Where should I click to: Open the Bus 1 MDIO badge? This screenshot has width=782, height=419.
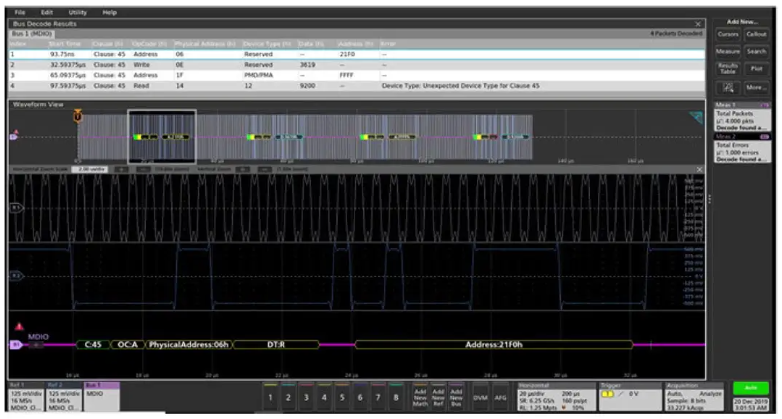(102, 398)
